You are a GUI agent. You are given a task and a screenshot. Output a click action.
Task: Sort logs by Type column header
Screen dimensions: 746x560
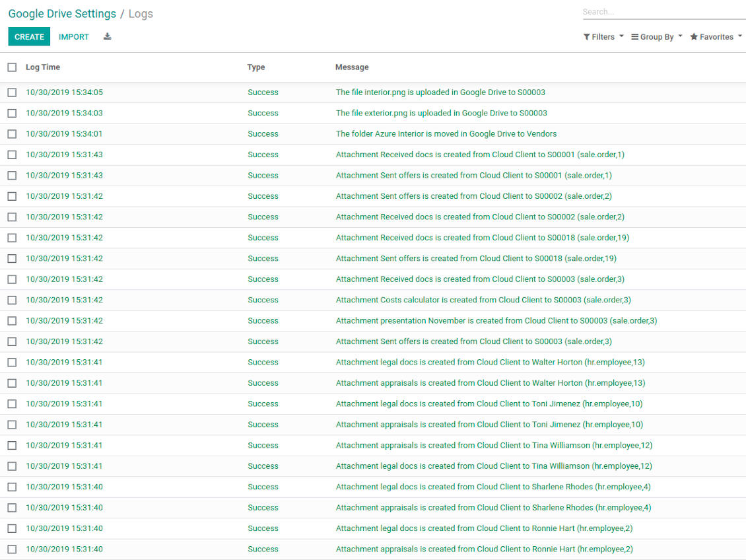(256, 67)
